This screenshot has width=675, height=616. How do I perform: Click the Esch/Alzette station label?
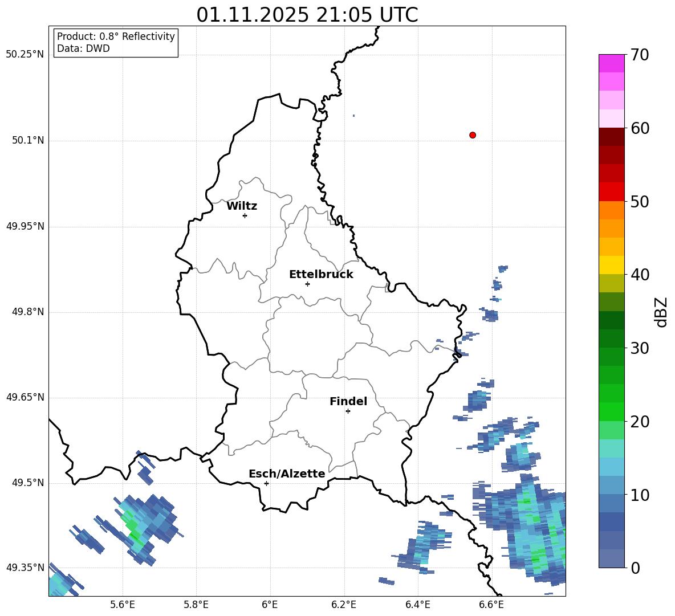[287, 474]
